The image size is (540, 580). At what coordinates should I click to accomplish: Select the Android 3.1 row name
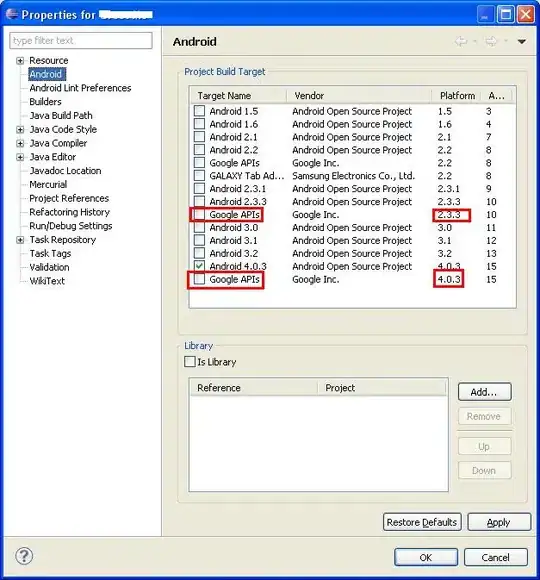(233, 240)
